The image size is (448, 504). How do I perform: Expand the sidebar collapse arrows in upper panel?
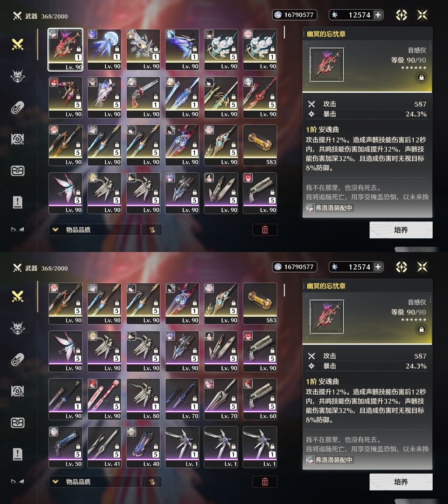tap(17, 230)
